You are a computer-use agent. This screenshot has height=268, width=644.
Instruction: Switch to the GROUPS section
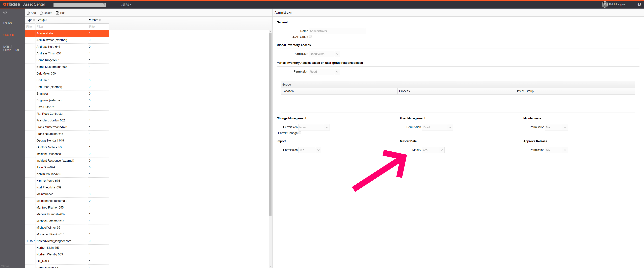coord(9,35)
